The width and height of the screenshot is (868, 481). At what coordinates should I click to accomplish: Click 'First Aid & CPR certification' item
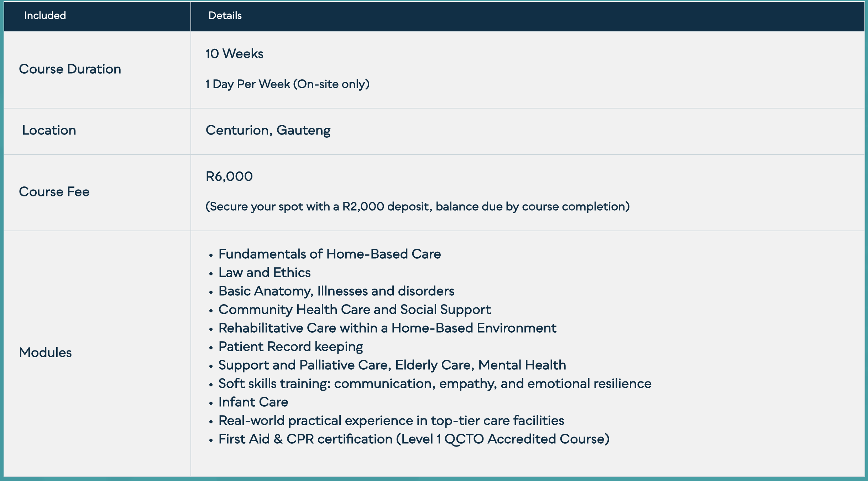tap(414, 439)
